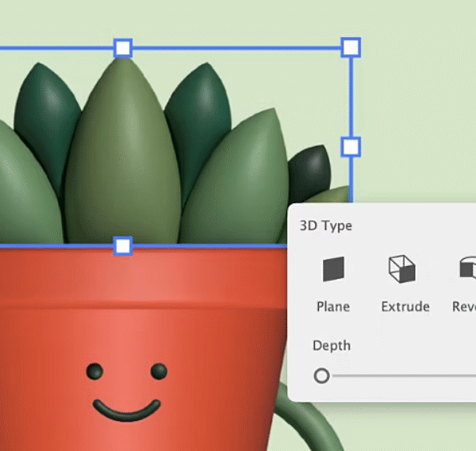Click the Depth slider handle
This screenshot has width=476, height=451.
[321, 376]
